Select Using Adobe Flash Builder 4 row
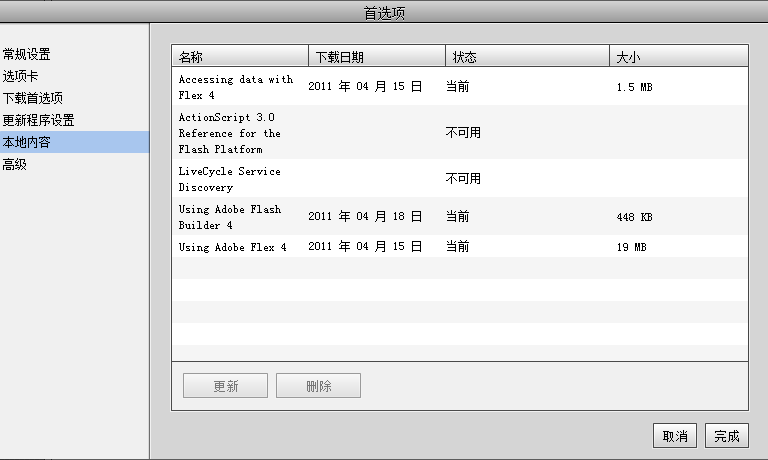Image resolution: width=768 pixels, height=460 pixels. click(x=460, y=216)
